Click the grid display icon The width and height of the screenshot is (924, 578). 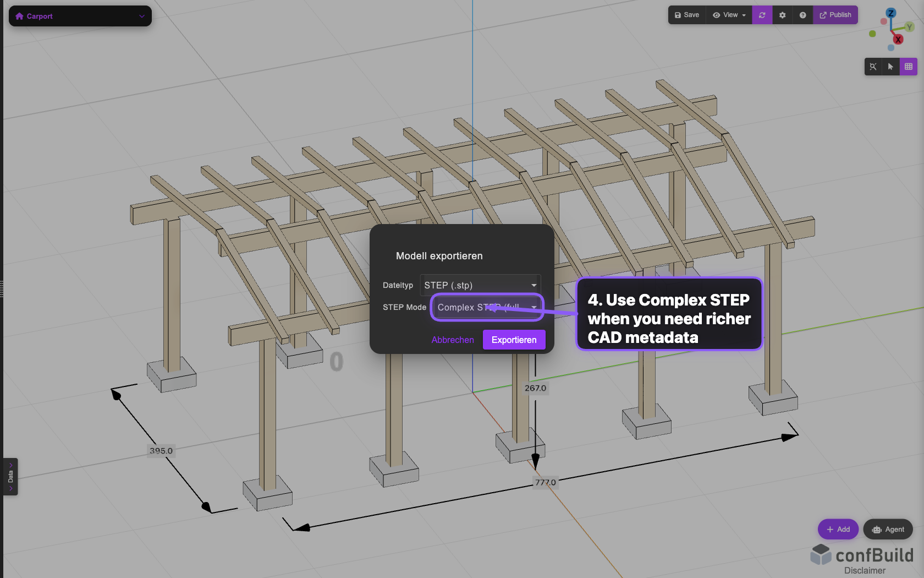click(x=909, y=66)
